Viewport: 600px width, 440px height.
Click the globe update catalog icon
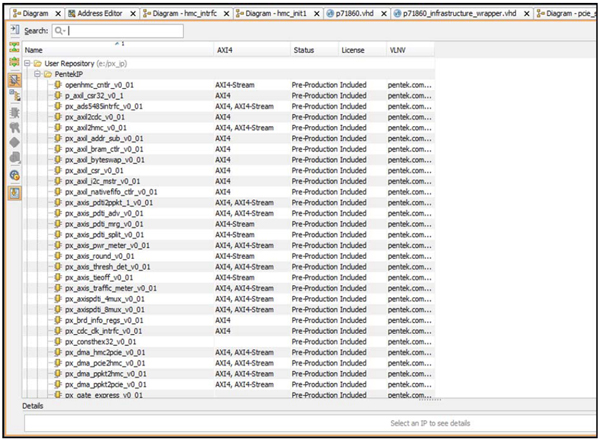pos(15,175)
